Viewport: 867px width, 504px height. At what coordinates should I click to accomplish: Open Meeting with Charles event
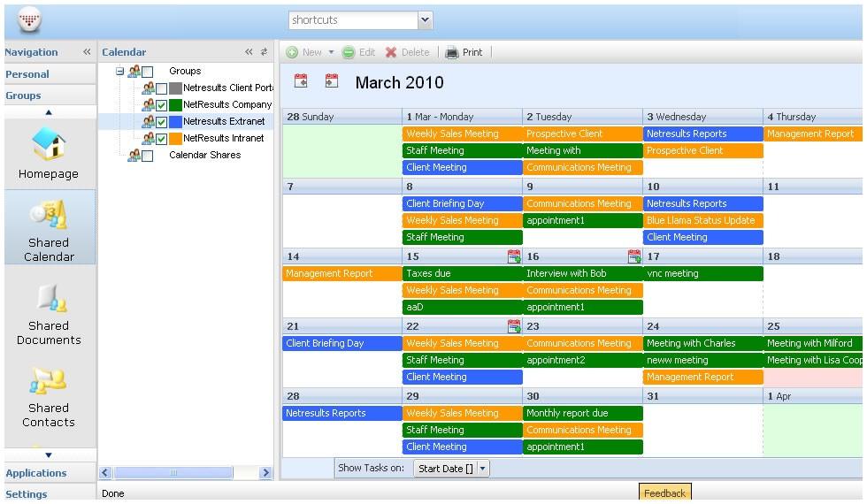point(702,343)
